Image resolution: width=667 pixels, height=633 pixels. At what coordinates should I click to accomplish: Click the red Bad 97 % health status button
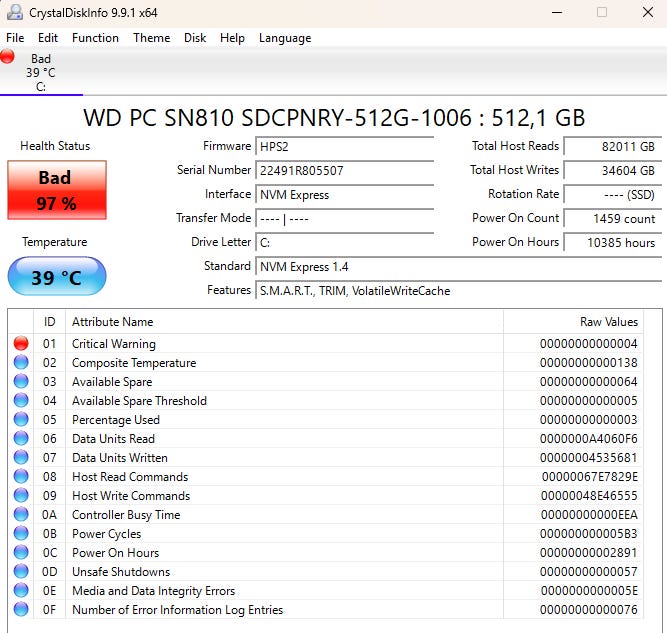pyautogui.click(x=57, y=190)
